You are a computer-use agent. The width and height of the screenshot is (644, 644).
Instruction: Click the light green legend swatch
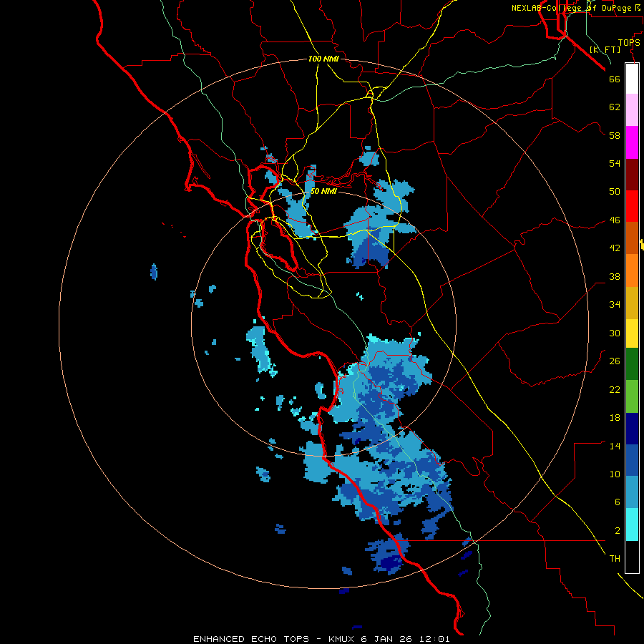point(632,396)
